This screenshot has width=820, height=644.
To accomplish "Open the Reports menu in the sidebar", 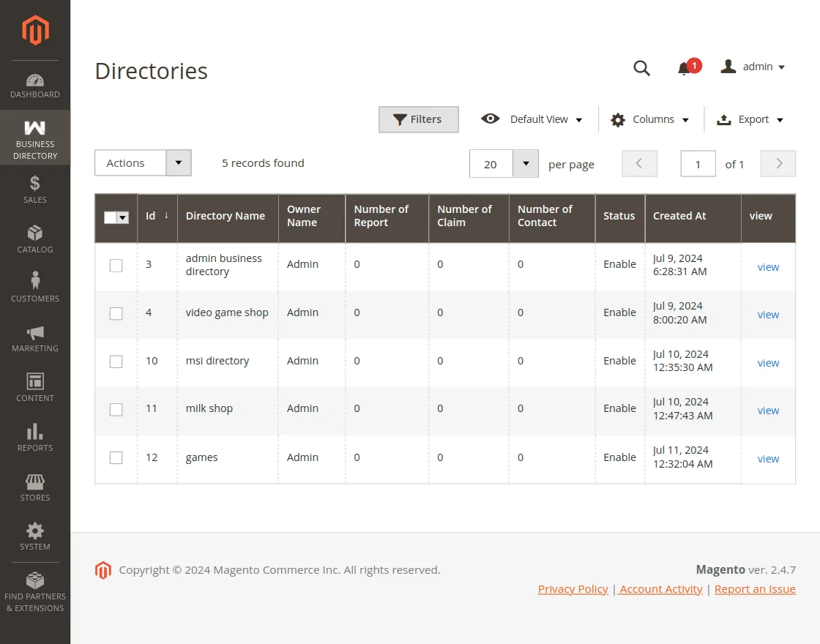I will click(34, 436).
